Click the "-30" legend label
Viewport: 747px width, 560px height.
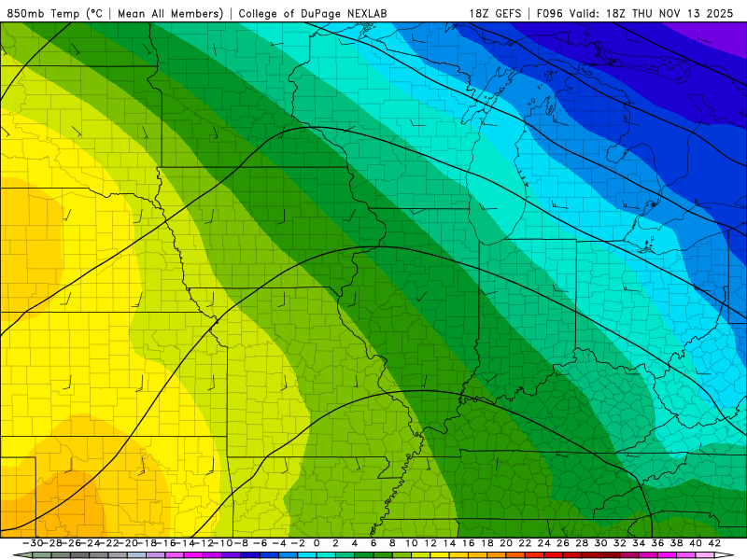33,543
